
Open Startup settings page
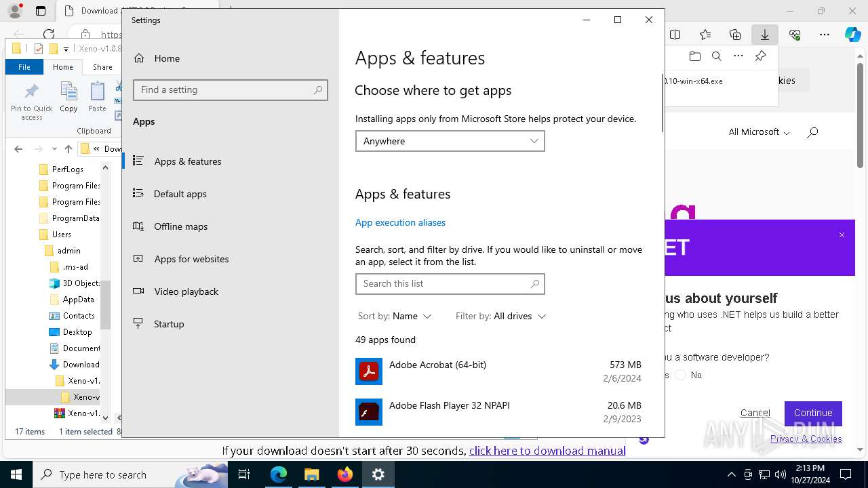[231, 324]
